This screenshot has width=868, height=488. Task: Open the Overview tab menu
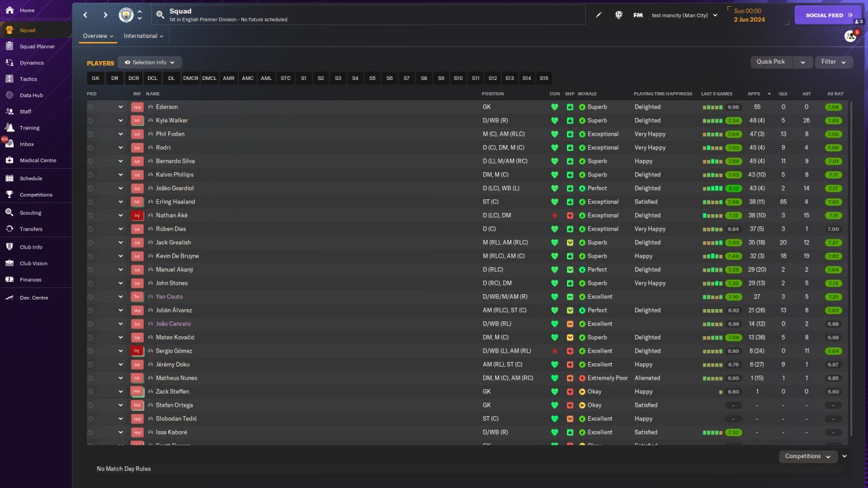(x=98, y=36)
